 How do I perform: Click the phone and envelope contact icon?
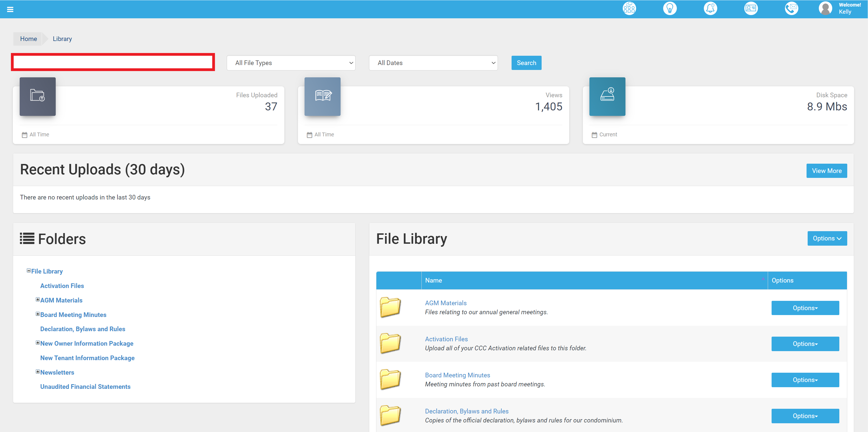pyautogui.click(x=791, y=8)
